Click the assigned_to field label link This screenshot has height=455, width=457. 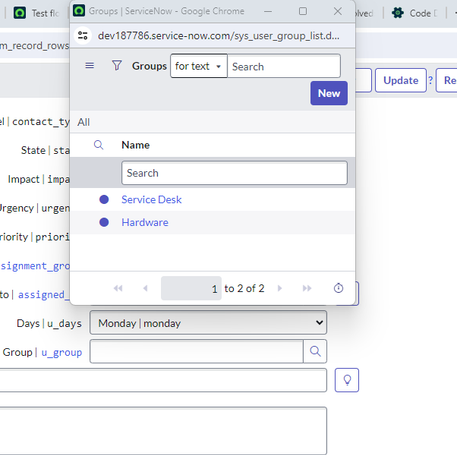coord(44,295)
